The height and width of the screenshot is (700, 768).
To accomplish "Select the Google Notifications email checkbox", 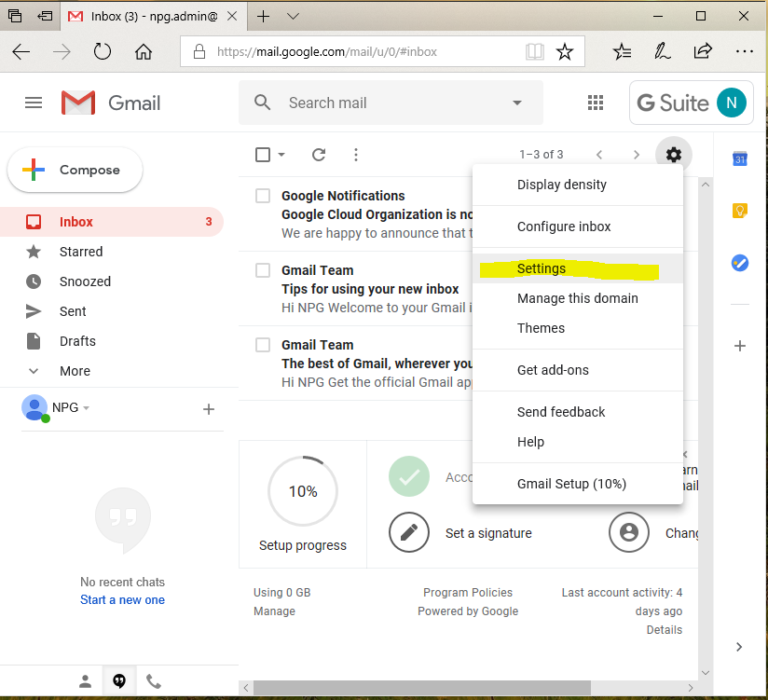I will pyautogui.click(x=263, y=196).
